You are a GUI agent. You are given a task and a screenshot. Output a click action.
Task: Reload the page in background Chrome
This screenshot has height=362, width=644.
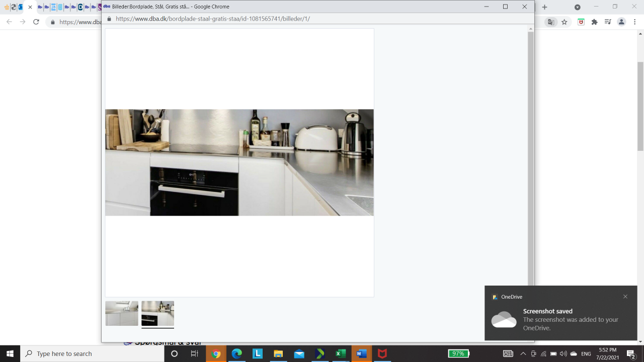(x=36, y=22)
